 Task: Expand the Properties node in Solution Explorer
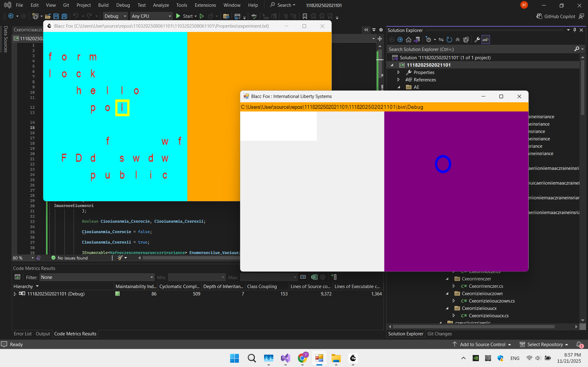(398, 72)
